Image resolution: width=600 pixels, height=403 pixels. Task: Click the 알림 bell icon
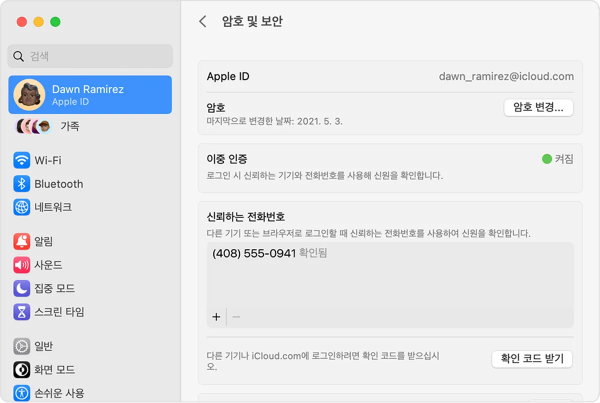click(x=22, y=241)
